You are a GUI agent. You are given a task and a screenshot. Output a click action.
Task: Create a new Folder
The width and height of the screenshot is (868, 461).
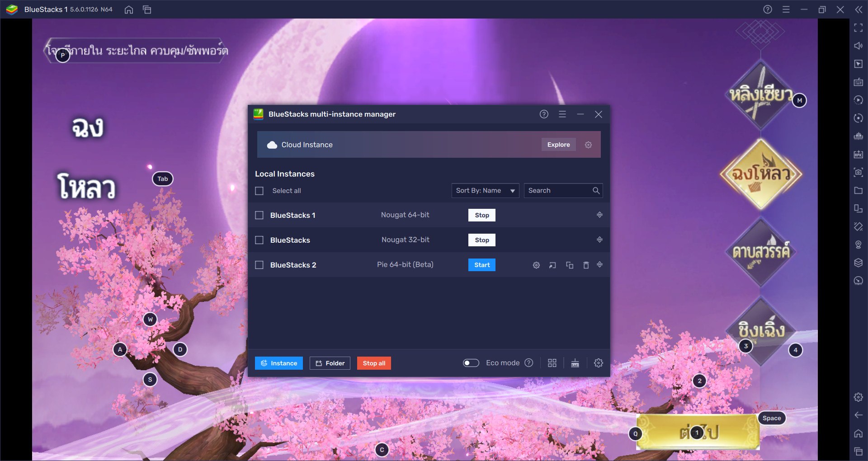pos(330,363)
